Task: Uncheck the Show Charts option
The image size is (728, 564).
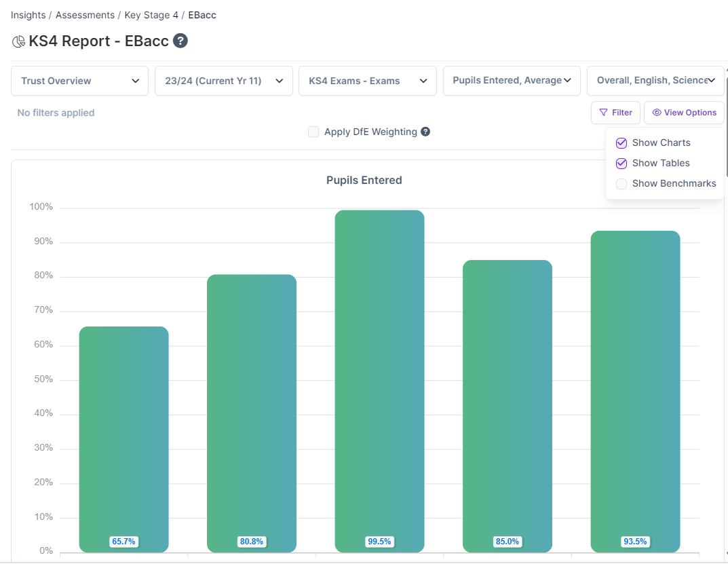Action: tap(621, 143)
